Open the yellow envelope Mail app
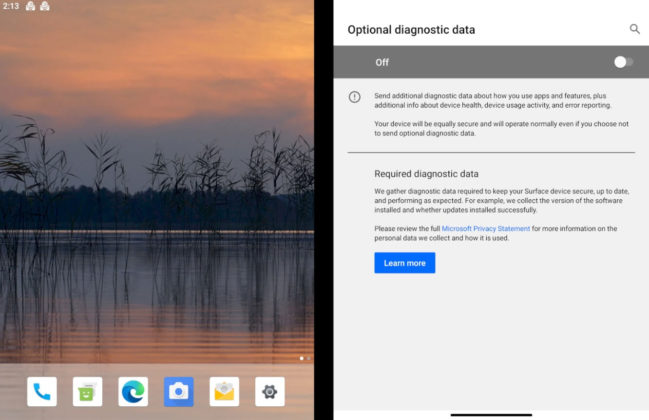 [x=224, y=392]
